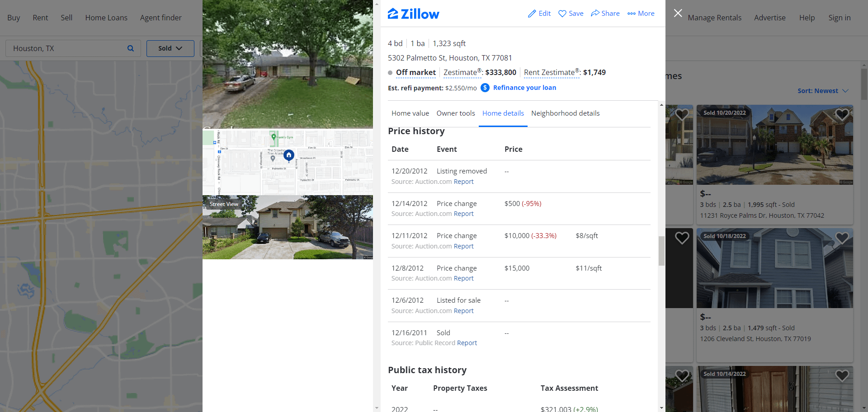Click the Refinance your loan link
This screenshot has height=412, width=868.
524,88
